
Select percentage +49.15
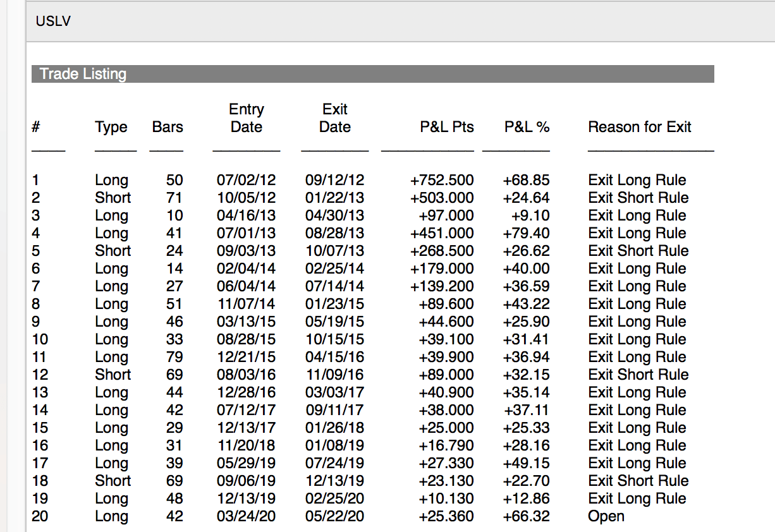(x=526, y=463)
